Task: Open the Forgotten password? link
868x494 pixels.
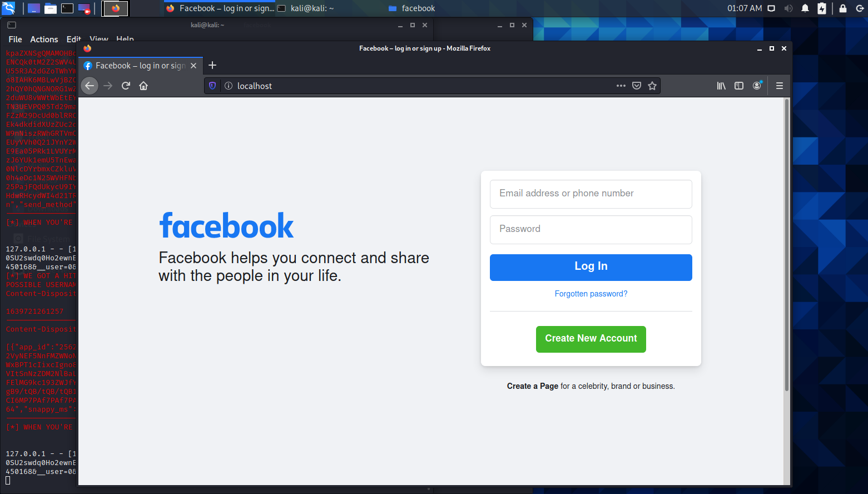Action: click(591, 294)
